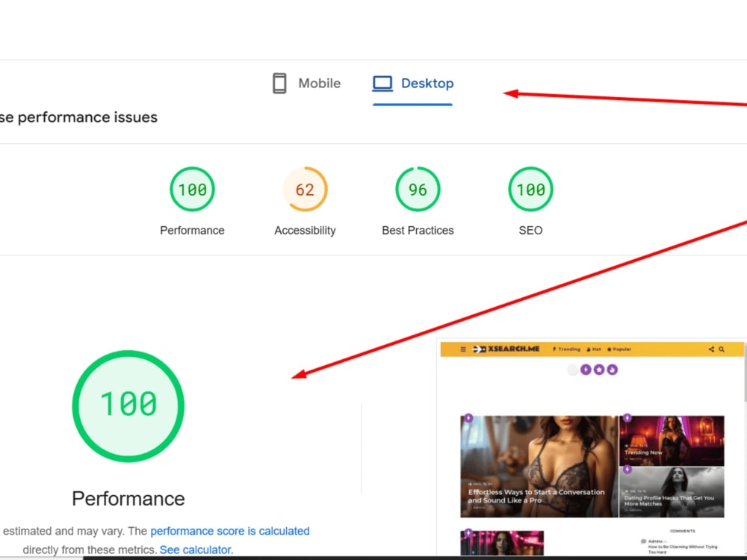The image size is (747, 560).
Task: Switch to the Mobile tab
Action: coord(306,84)
